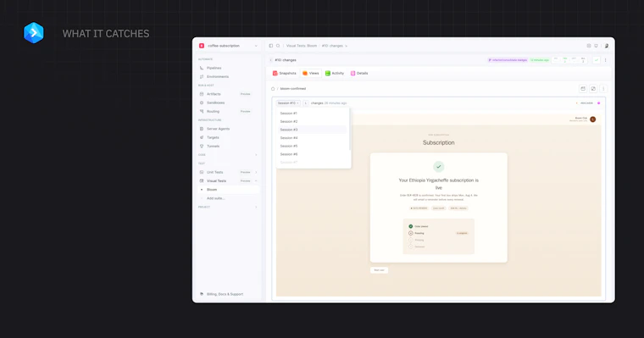Switch to the Details tab

tap(359, 73)
